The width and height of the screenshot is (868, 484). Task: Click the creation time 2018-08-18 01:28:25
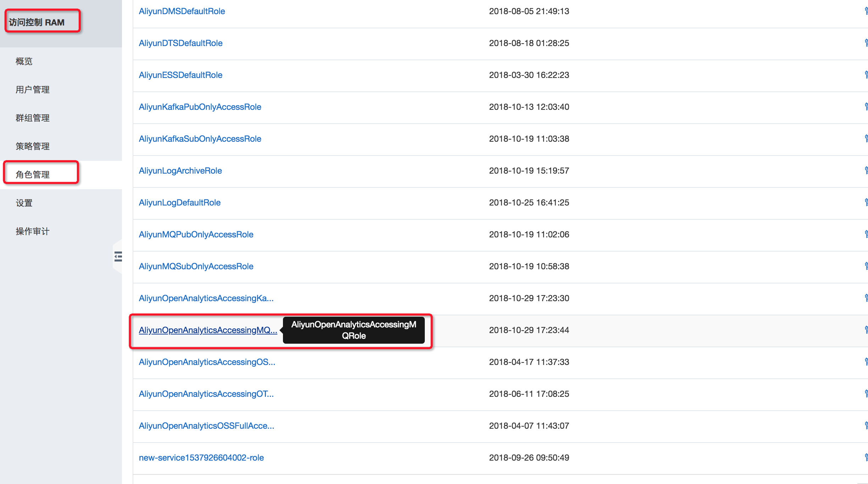pyautogui.click(x=529, y=43)
